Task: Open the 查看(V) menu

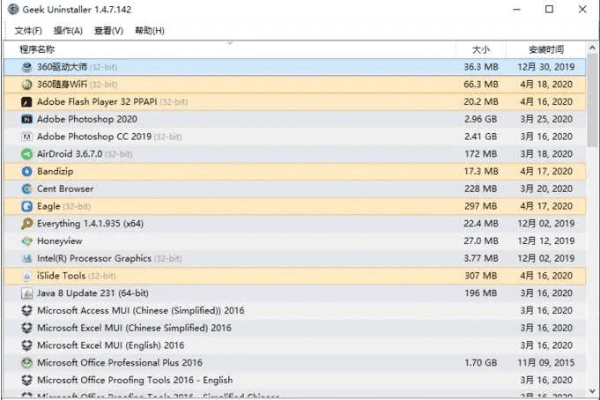Action: tap(108, 30)
